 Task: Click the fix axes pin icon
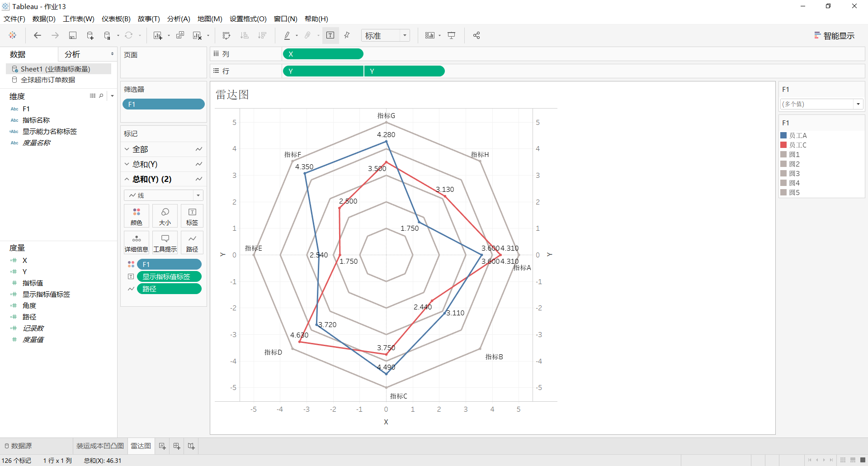click(x=347, y=35)
